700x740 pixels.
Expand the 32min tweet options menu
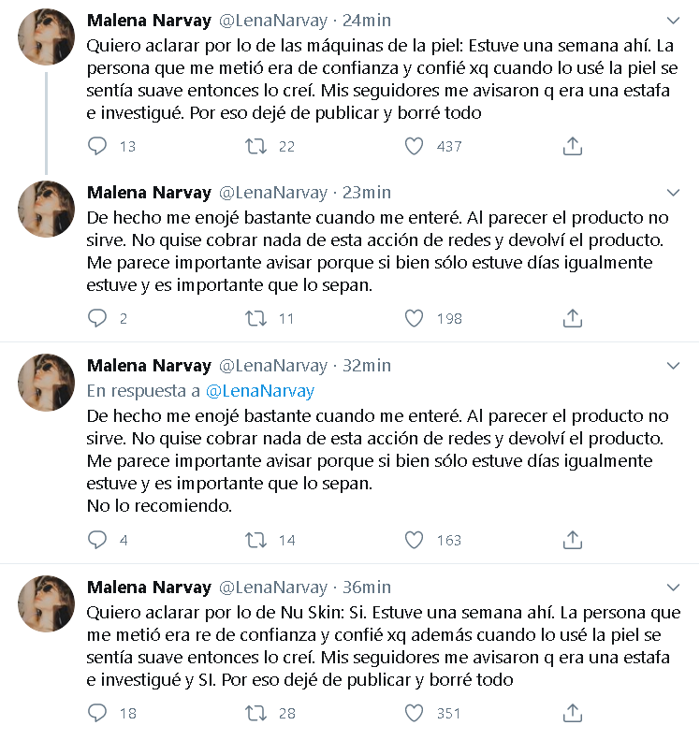tap(673, 366)
